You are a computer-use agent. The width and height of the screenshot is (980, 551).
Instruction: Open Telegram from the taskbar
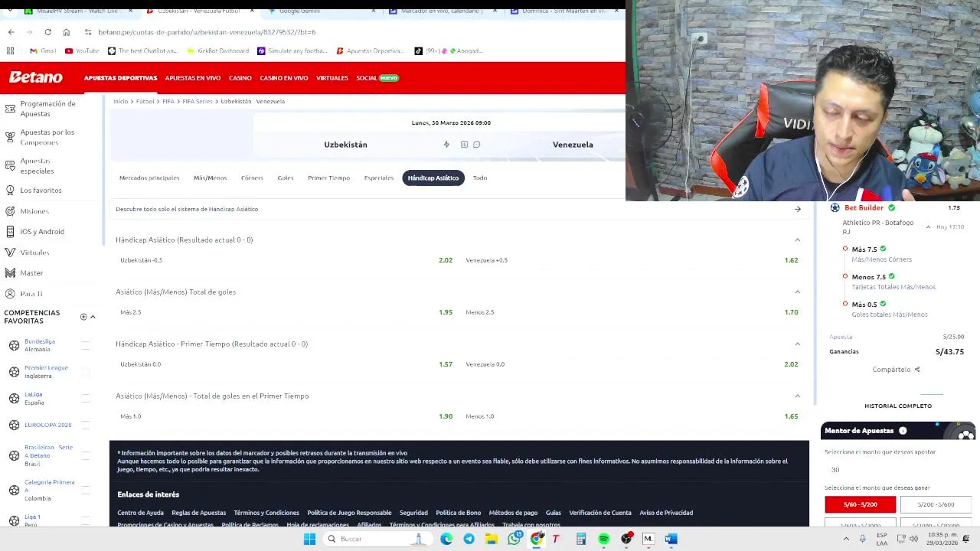click(x=469, y=539)
